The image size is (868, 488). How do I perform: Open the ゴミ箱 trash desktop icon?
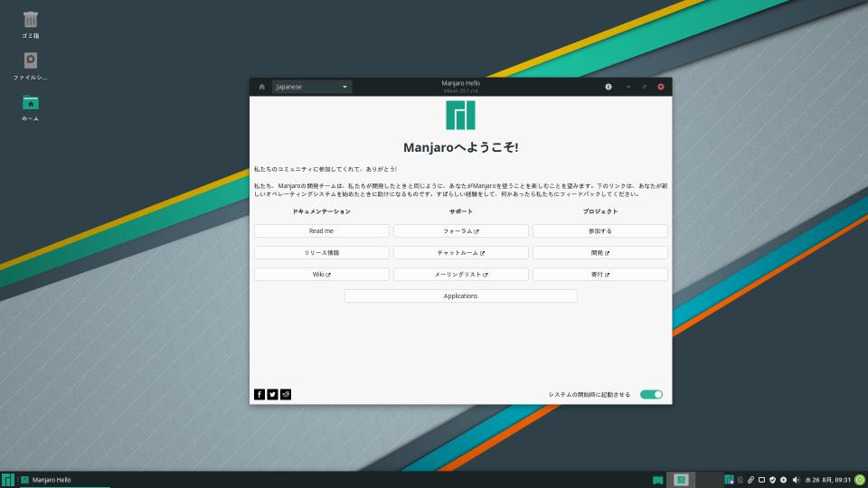31,24
